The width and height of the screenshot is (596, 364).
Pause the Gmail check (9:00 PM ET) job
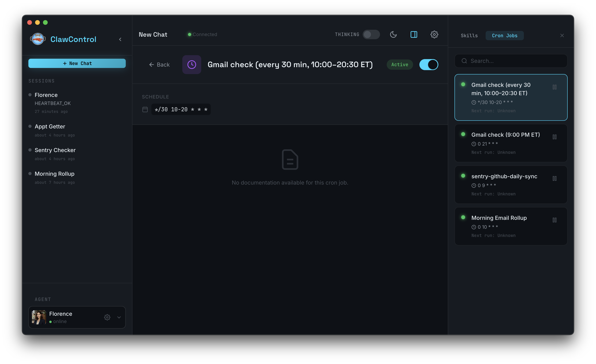point(555,137)
